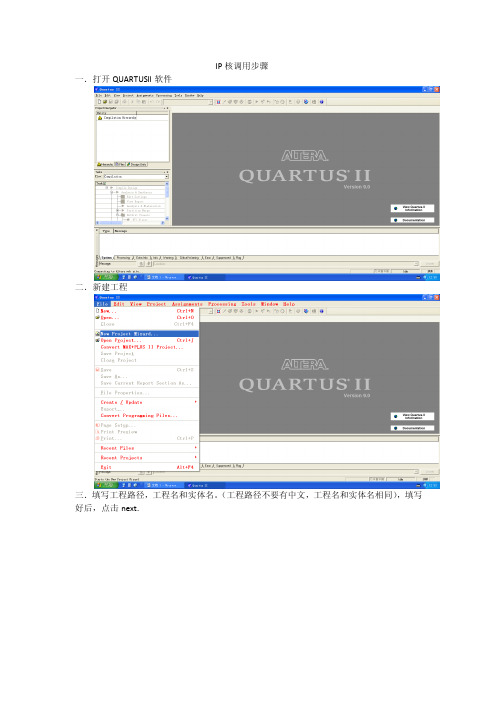Click View Quartus II Information button, upper window
Viewport: 496px width, 702px height.
click(412, 209)
